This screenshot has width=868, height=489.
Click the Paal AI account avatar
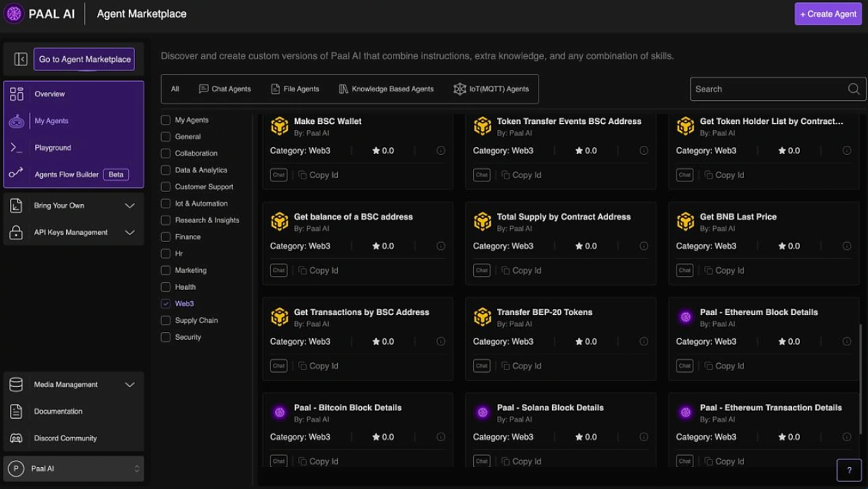15,469
